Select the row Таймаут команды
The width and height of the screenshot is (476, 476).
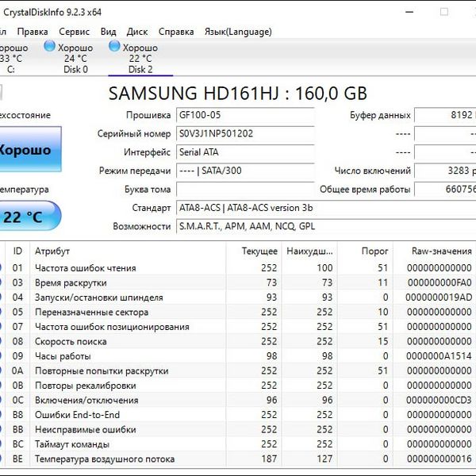tap(238, 444)
